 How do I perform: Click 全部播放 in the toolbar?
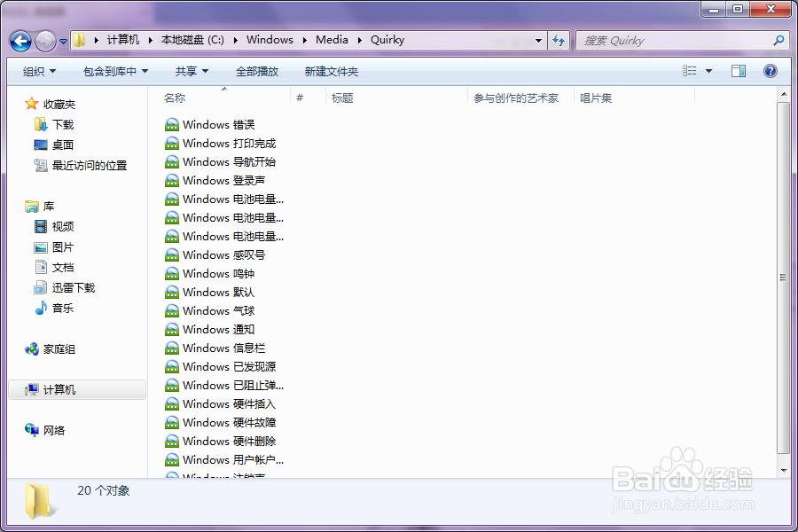click(257, 71)
